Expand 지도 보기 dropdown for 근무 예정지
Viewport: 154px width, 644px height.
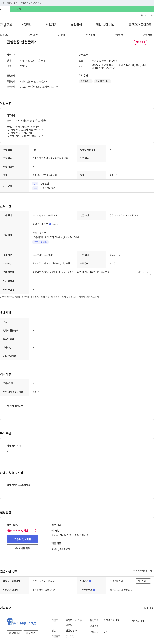(x=143, y=272)
